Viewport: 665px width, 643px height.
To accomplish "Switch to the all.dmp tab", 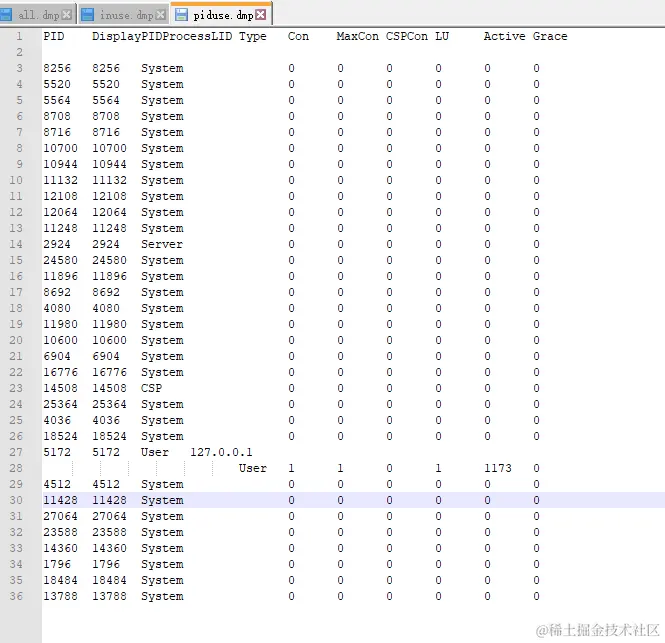I will click(x=38, y=15).
